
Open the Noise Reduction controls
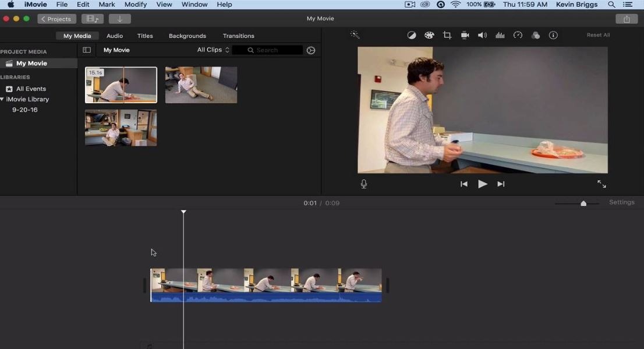pos(500,35)
